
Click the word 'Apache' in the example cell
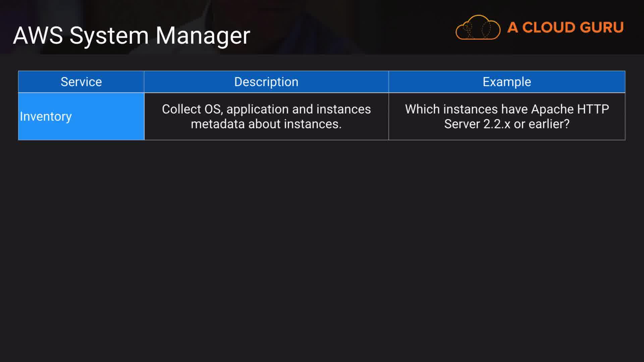(x=552, y=109)
